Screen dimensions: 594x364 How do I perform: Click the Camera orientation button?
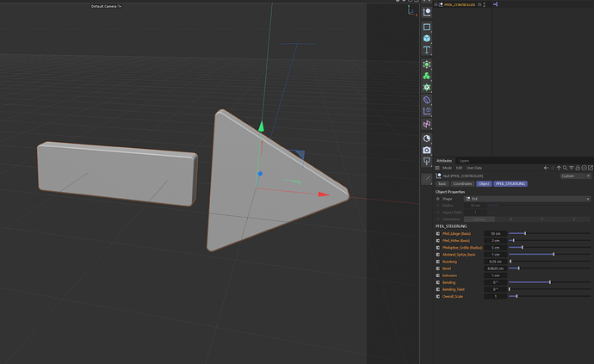point(480,219)
